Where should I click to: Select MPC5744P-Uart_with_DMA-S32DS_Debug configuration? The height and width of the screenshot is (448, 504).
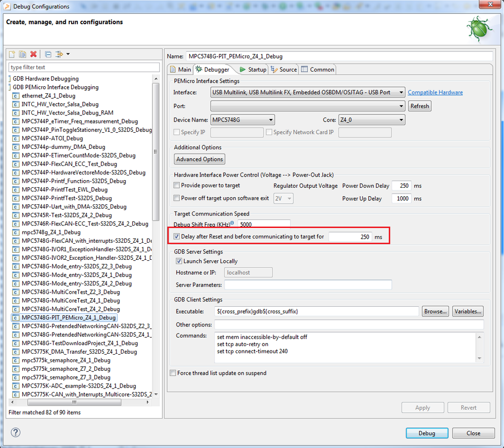click(74, 207)
